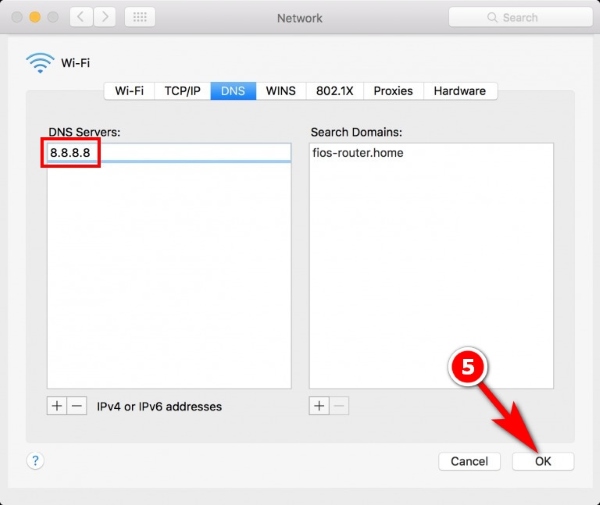
Task: Open the Show All preferences grid
Action: coord(139,17)
